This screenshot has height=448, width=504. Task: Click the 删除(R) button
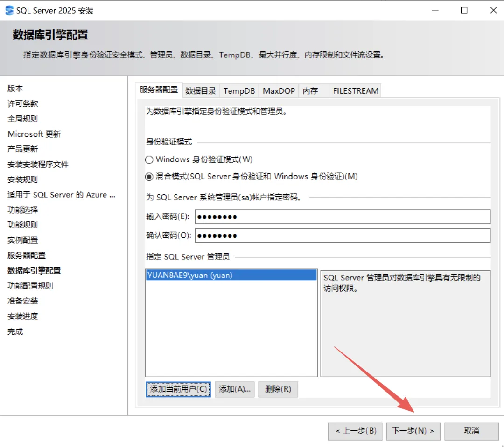click(278, 389)
